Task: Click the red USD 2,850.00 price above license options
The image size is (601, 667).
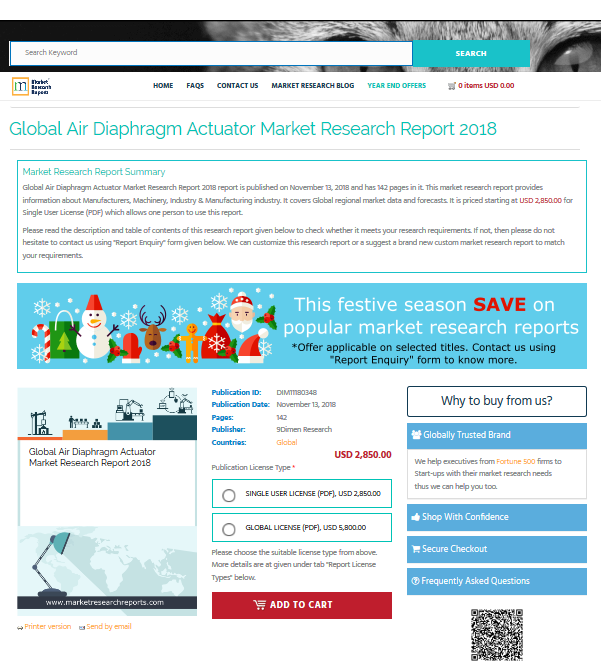Action: coord(363,455)
